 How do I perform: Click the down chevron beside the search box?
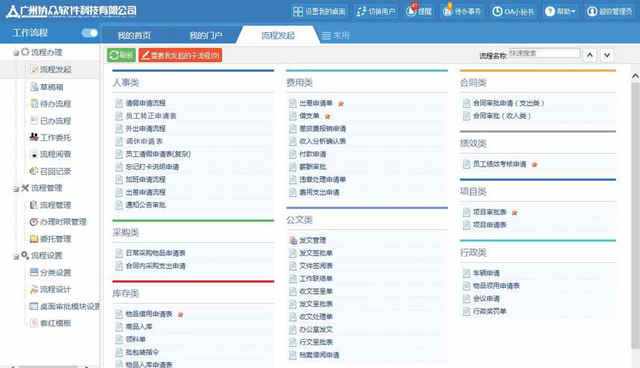[607, 55]
